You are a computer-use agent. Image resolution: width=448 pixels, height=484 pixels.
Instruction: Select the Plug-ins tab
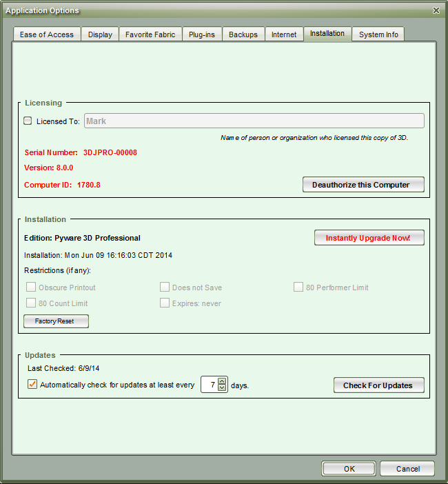tap(202, 34)
